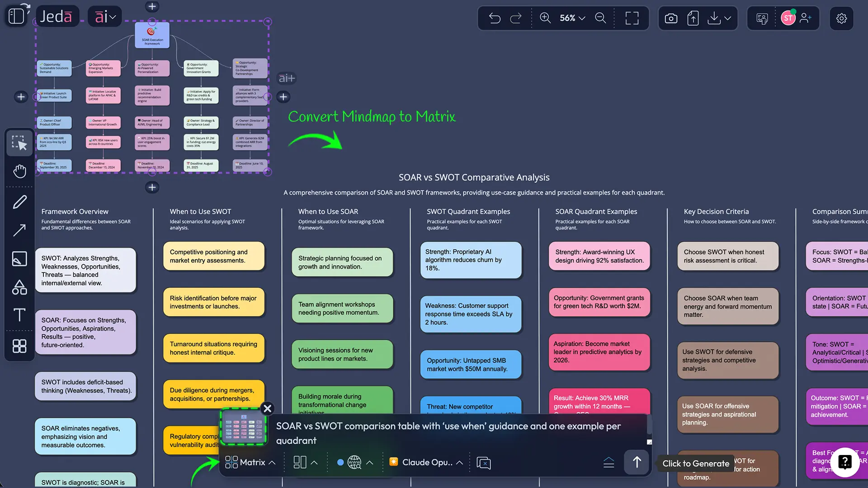
Task: Click the blue color dot near the globe
Action: 340,462
